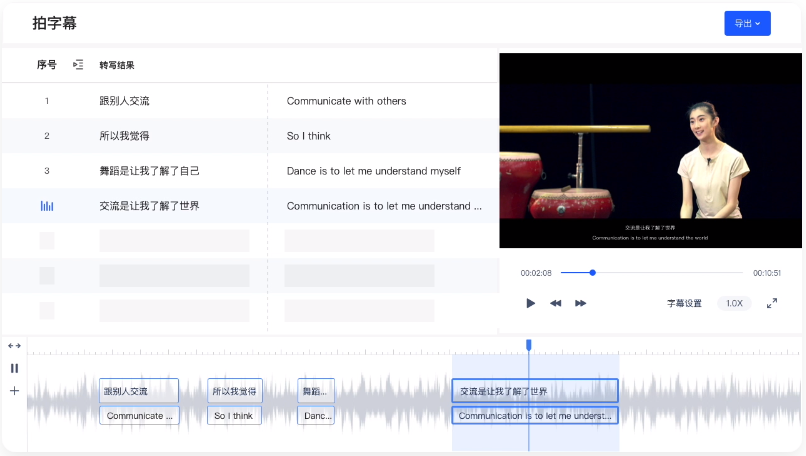Select timeline clip 交流是让我了解了世界

tap(535, 391)
